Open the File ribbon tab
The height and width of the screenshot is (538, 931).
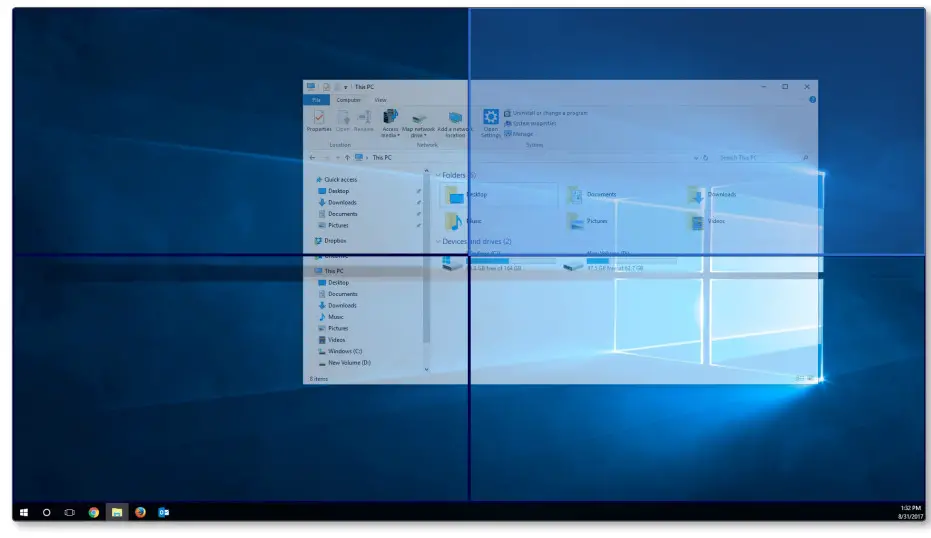[x=316, y=100]
